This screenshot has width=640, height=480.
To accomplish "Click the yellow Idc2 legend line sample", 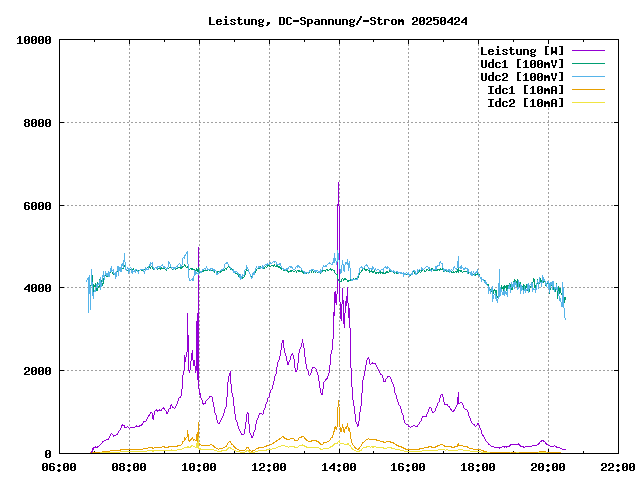I will tap(588, 102).
